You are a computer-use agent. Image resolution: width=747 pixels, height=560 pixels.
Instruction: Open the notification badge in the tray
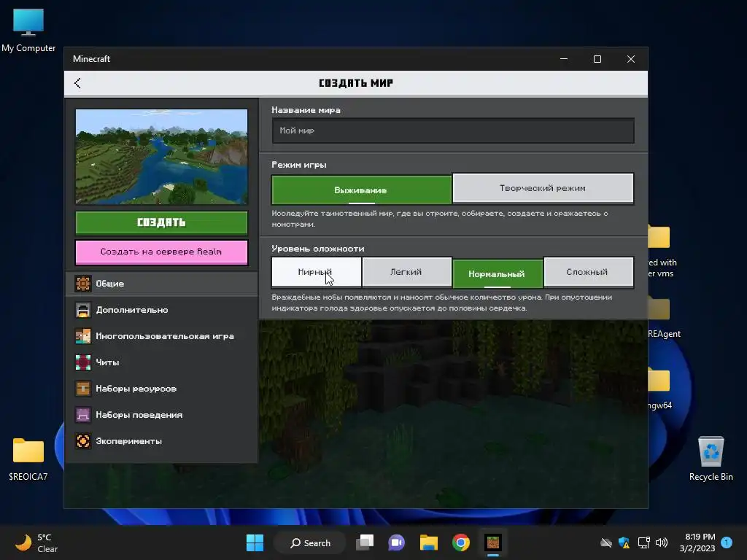pyautogui.click(x=727, y=542)
